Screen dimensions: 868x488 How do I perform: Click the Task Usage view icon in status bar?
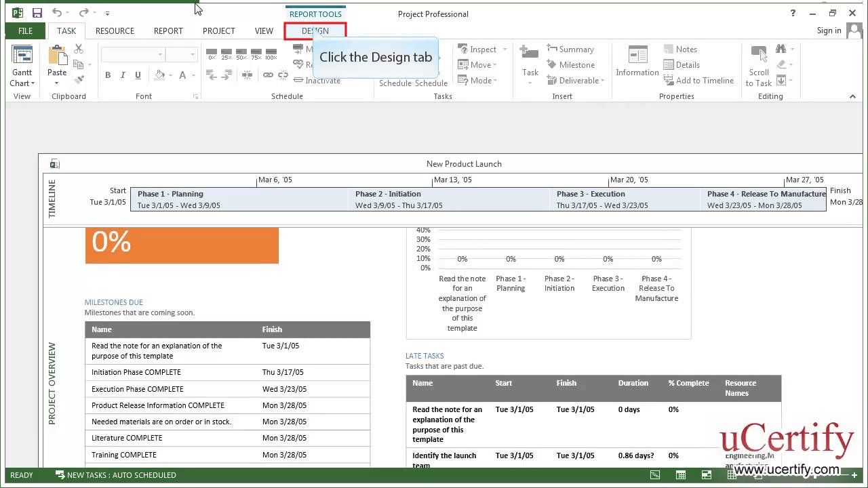pyautogui.click(x=681, y=475)
